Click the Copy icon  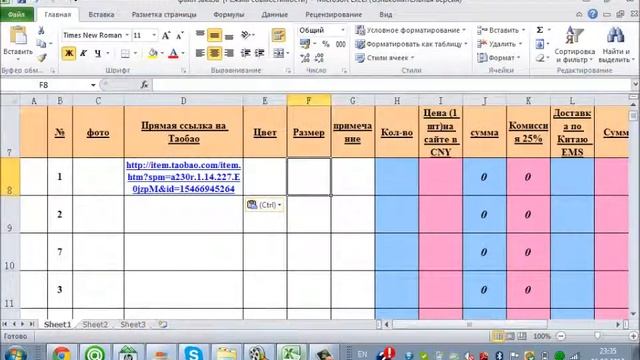coord(41,43)
